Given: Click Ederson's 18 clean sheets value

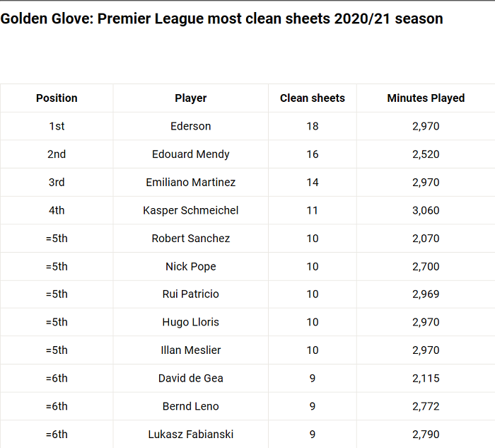Looking at the screenshot, I should point(313,126).
